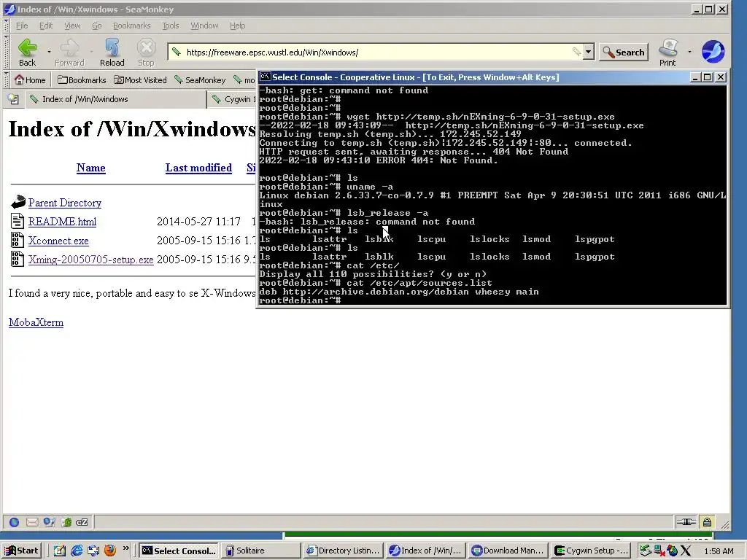This screenshot has height=560, width=747.
Task: Open Navigator from the status bar icon
Action: 15,522
